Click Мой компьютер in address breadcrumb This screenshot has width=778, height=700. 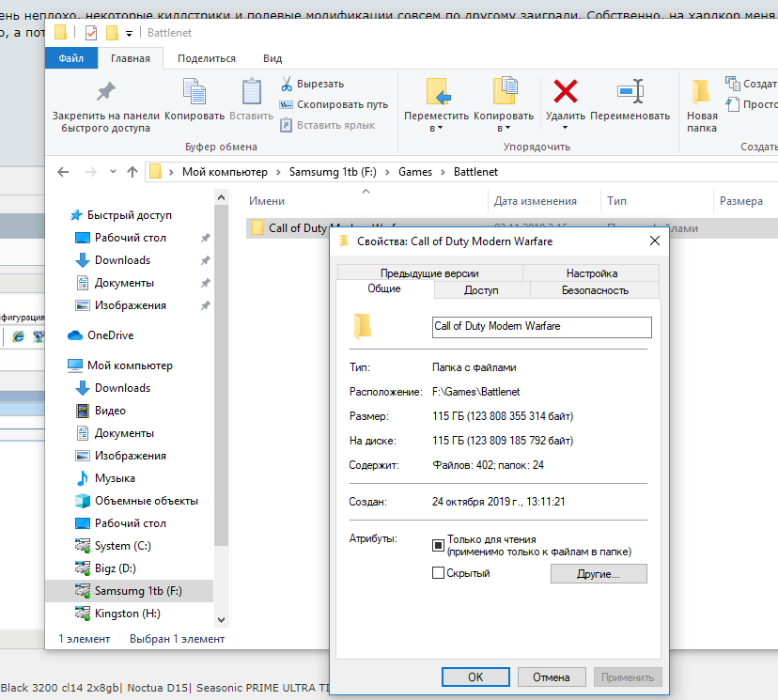(225, 172)
